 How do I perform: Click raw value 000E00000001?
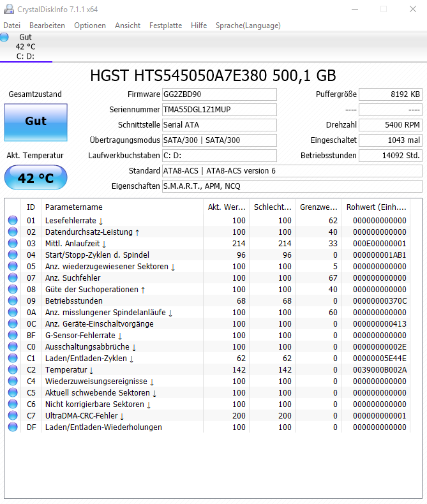(x=380, y=244)
